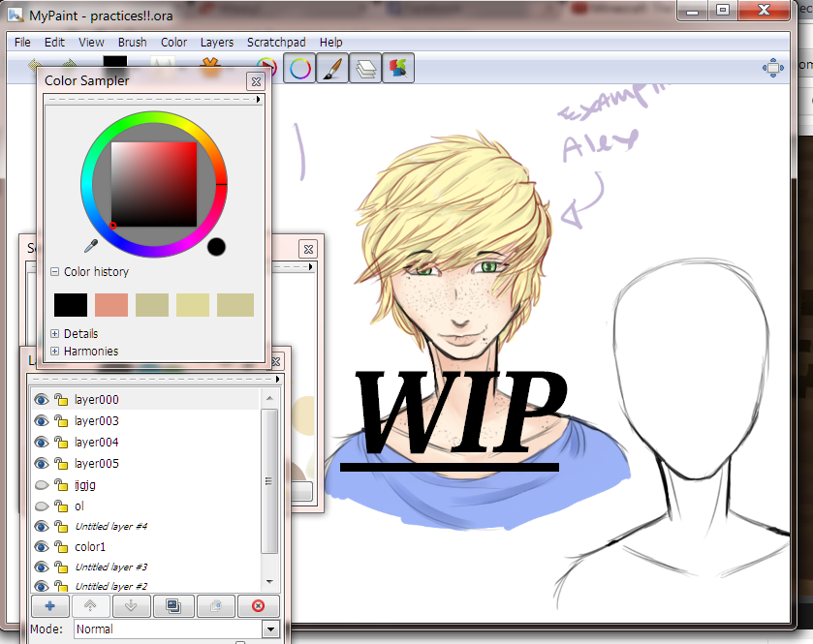The height and width of the screenshot is (644, 813).
Task: Select the salmon pink history swatch
Action: (x=111, y=305)
